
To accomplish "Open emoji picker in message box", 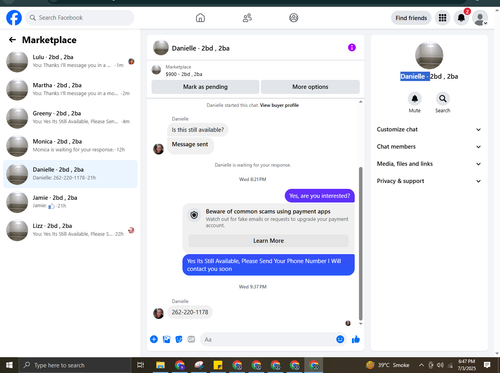I will click(340, 339).
